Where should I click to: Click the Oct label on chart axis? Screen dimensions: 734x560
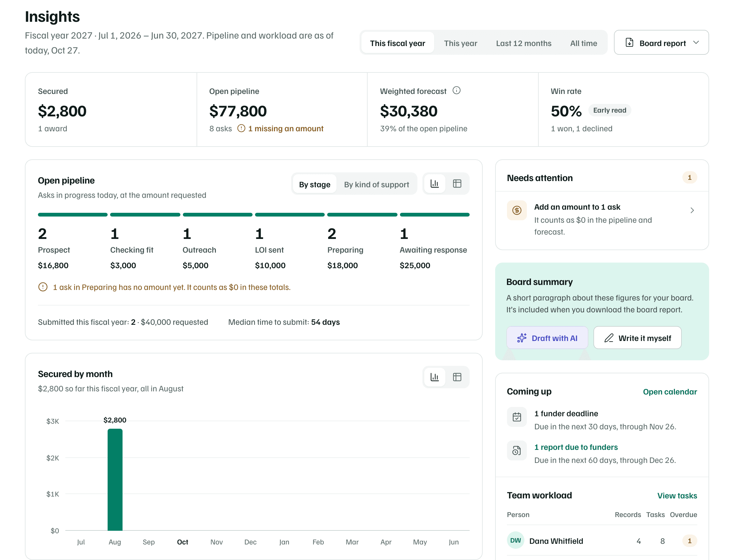(183, 542)
